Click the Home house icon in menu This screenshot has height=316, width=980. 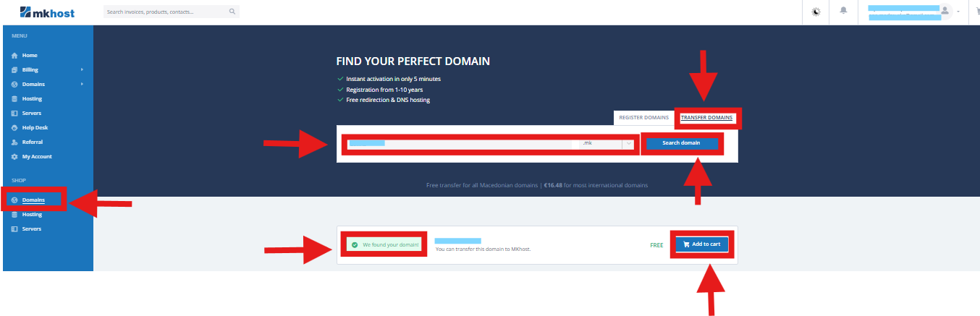[14, 56]
